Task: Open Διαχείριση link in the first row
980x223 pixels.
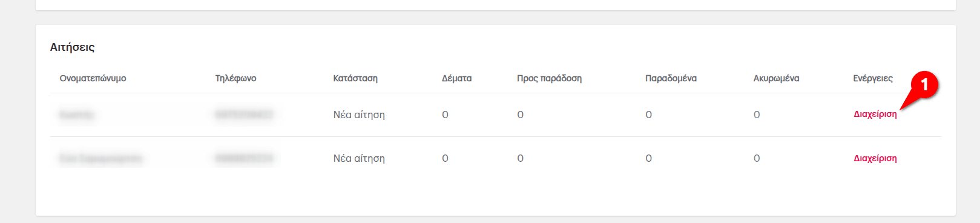Action: 875,115
